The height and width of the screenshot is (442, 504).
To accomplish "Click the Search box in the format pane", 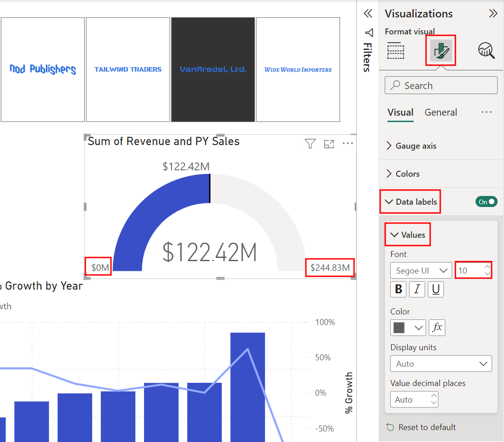I will point(441,85).
